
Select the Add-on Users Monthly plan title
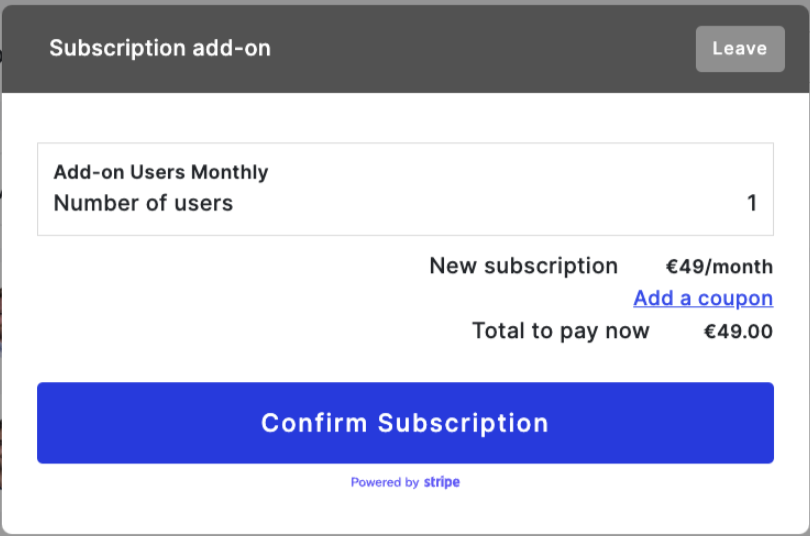click(x=161, y=172)
